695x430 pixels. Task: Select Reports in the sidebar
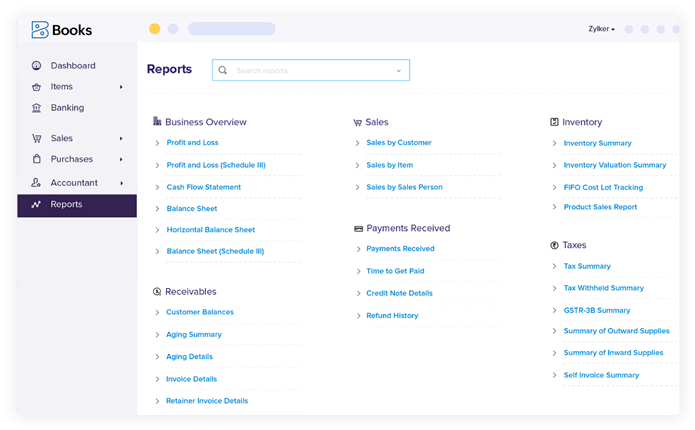tap(77, 206)
